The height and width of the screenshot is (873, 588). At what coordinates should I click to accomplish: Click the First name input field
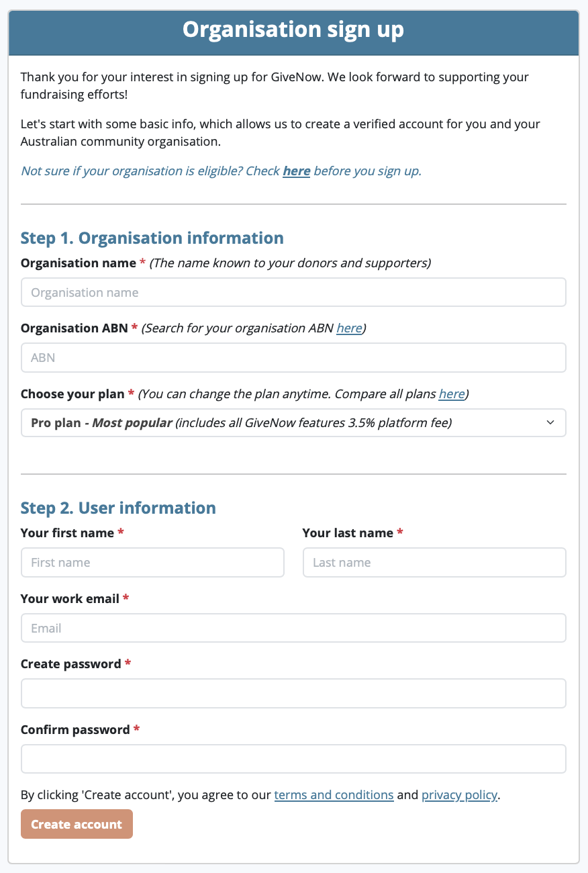(x=152, y=562)
